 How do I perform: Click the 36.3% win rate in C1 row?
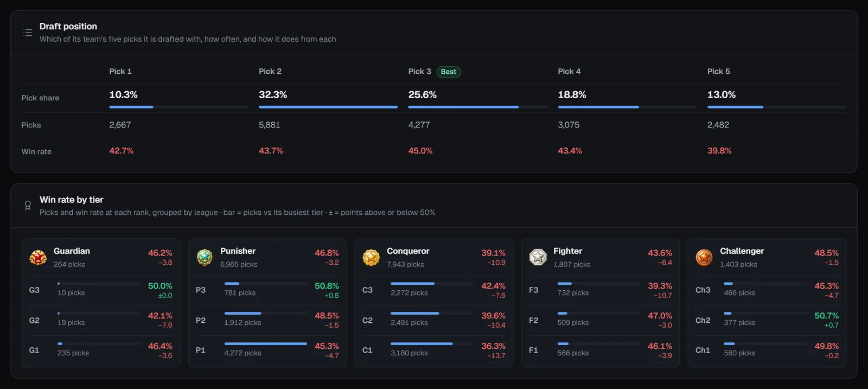[493, 346]
